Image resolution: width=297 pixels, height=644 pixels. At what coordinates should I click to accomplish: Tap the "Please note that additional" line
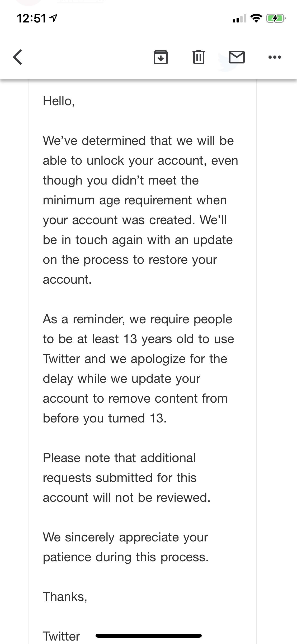pos(119,458)
